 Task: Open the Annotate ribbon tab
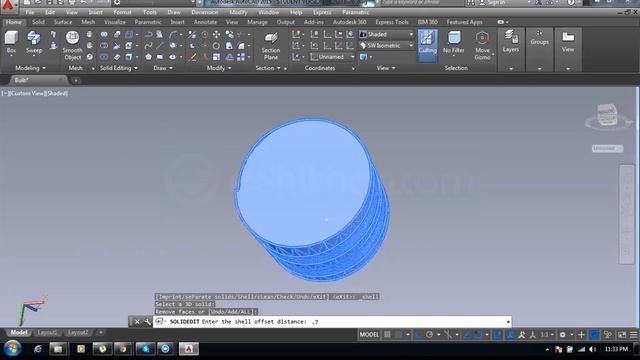click(205, 22)
